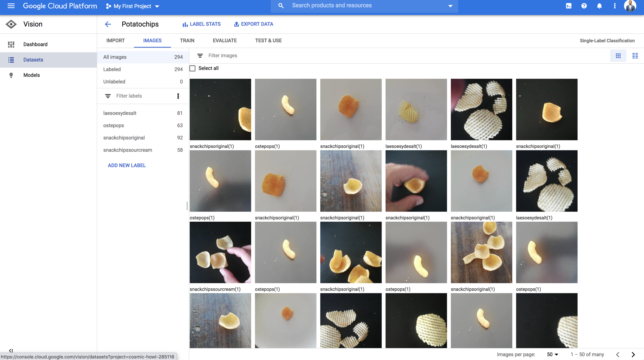Image resolution: width=644 pixels, height=360 pixels.
Task: Expand the search bar dropdown arrow
Action: (450, 6)
